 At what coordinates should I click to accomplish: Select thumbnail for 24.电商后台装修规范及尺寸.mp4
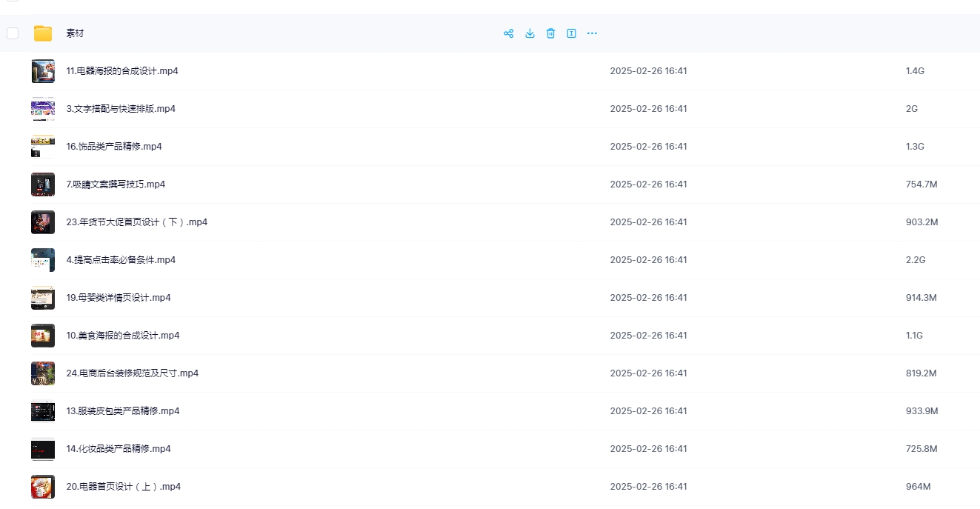point(43,373)
